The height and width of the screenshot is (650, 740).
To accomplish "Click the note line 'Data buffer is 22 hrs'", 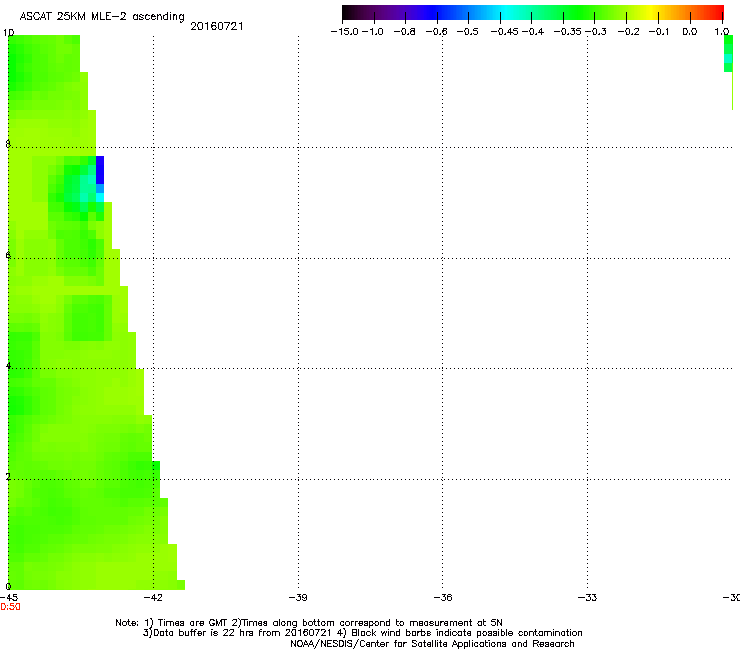I will coord(362,633).
